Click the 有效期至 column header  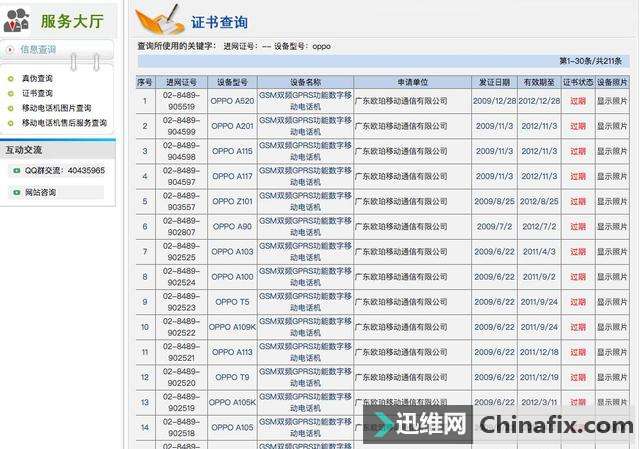click(539, 82)
